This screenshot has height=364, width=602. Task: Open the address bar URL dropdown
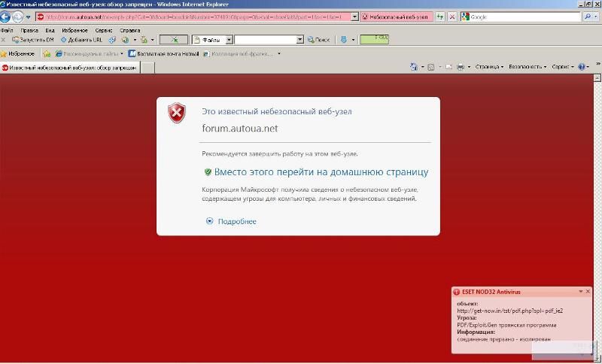tap(355, 17)
